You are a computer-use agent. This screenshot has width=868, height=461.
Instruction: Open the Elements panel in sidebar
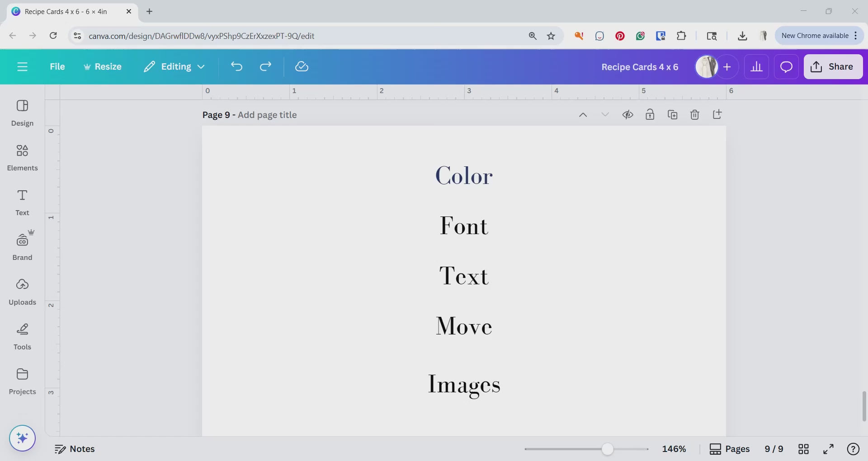[x=22, y=157]
